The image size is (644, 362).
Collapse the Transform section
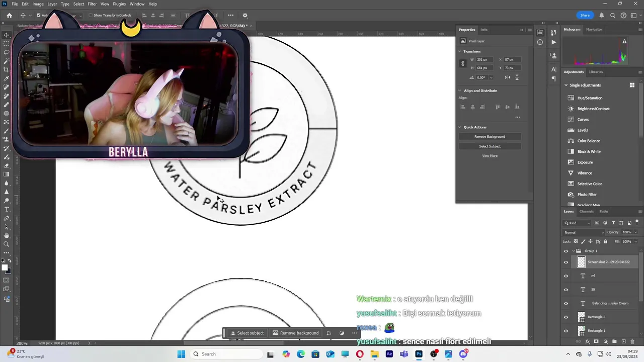(x=460, y=51)
